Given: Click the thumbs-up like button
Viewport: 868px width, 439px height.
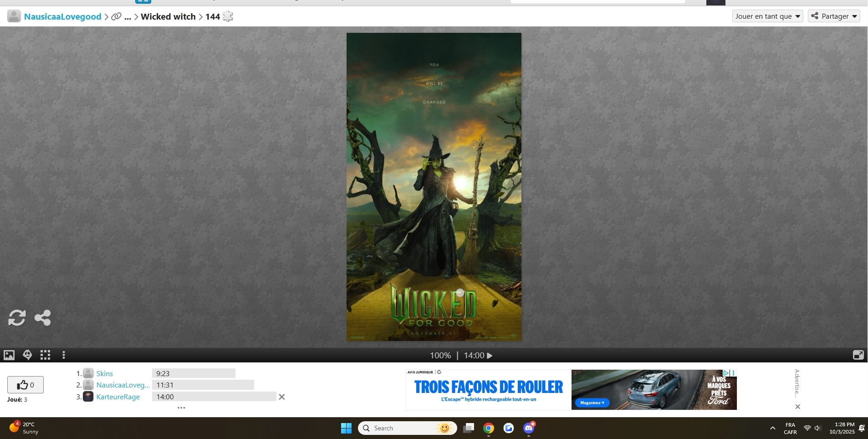Looking at the screenshot, I should (x=26, y=385).
